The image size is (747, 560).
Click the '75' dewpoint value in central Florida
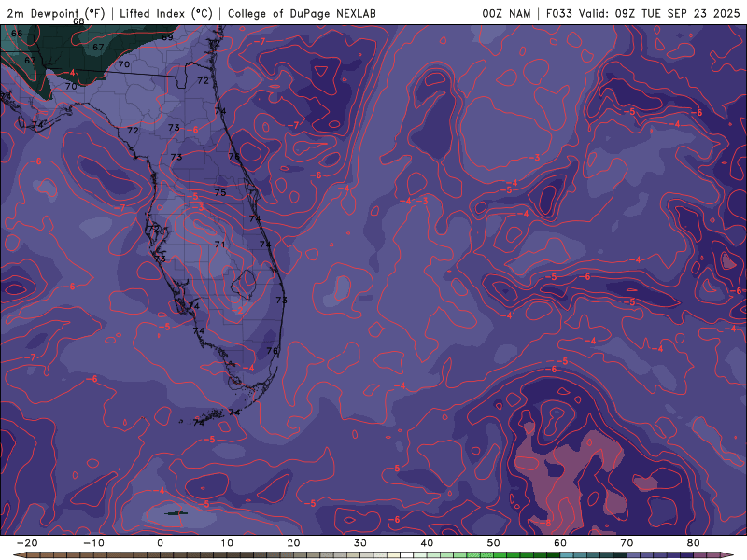(x=220, y=193)
